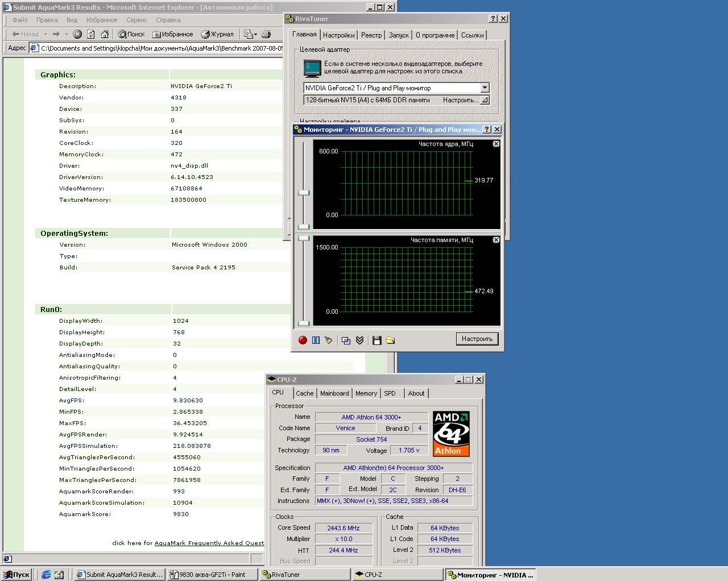Switch to the RivaTuner taskbar button
The height and width of the screenshot is (582, 728).
[305, 575]
